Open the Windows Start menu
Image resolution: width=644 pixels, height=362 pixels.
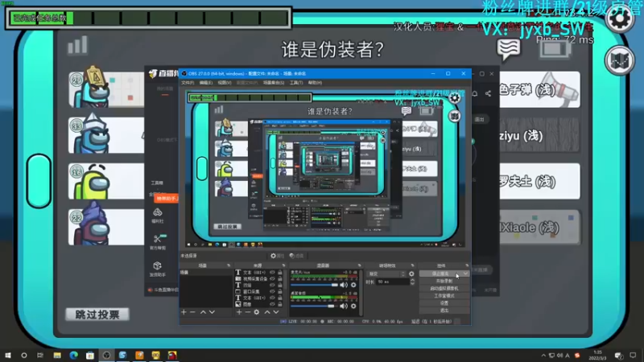8,356
